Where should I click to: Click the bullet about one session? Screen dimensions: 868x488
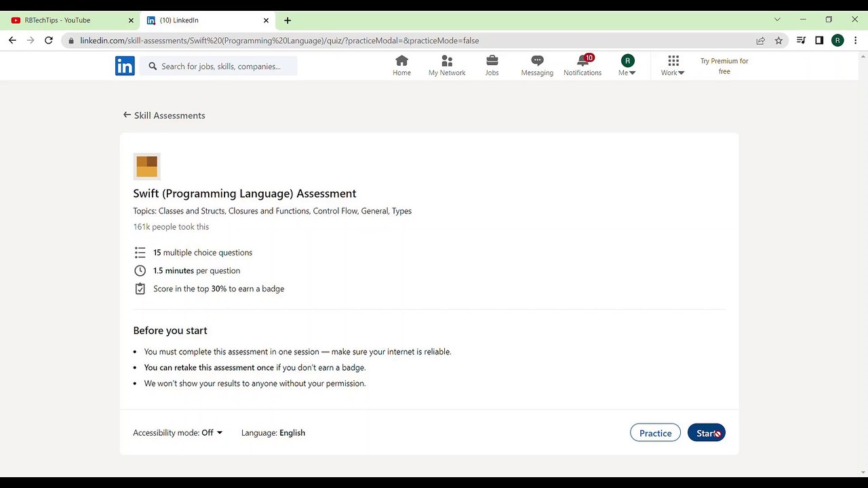[x=298, y=352]
